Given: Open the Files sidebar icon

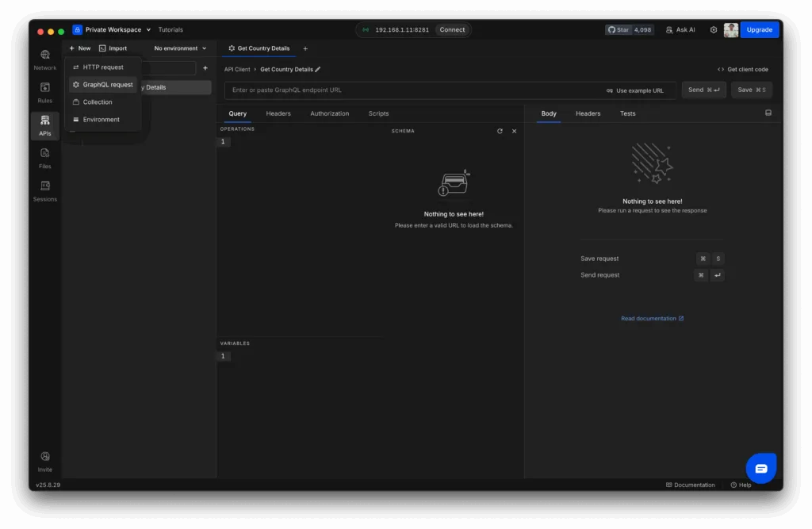Looking at the screenshot, I should (44, 158).
